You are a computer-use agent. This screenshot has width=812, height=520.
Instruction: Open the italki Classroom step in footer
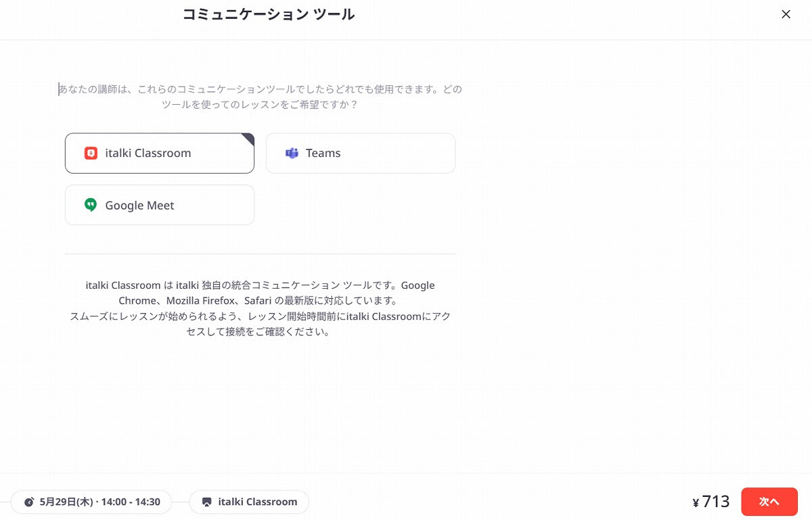[x=249, y=502]
